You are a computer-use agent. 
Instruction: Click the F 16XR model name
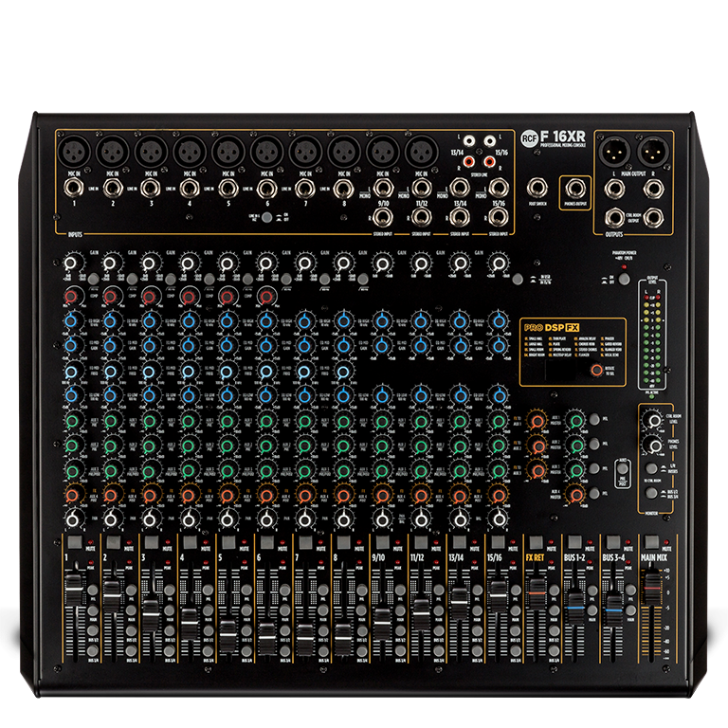pyautogui.click(x=563, y=136)
